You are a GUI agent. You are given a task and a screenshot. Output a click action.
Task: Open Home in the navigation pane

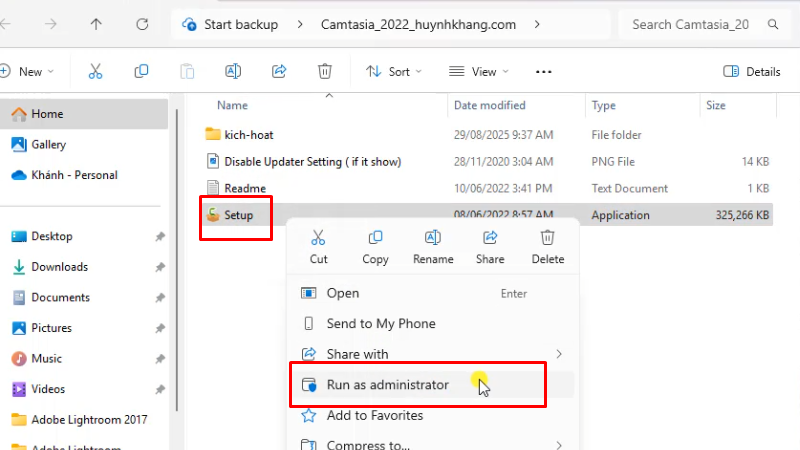(84, 114)
